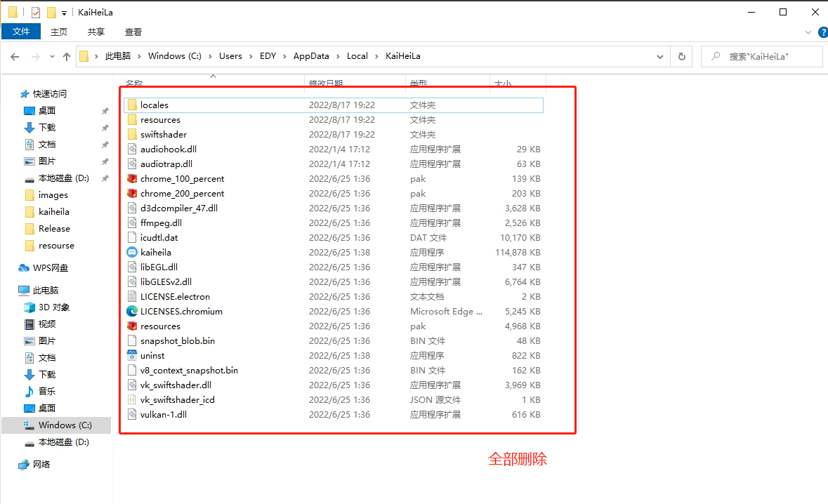The height and width of the screenshot is (504, 828).
Task: Expand the Windows (C:) breadcrumb chevron
Action: (x=210, y=56)
